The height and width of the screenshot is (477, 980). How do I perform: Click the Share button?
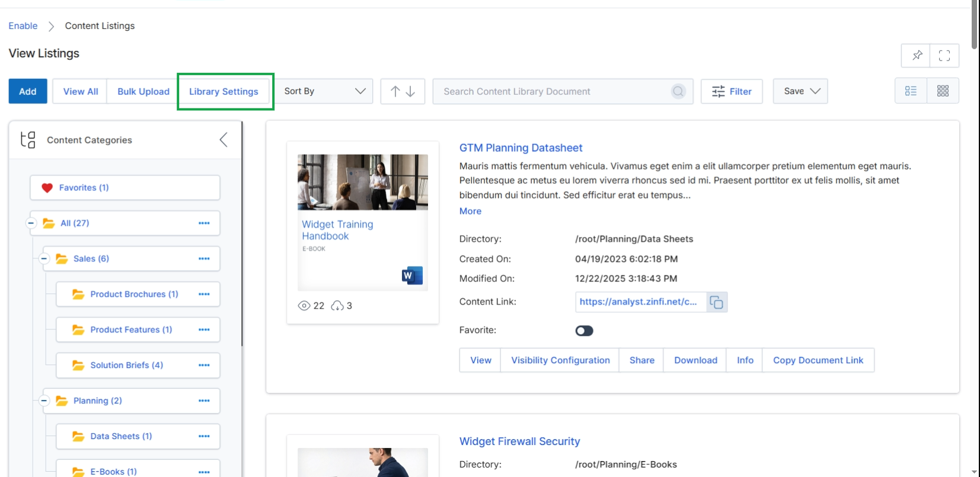(641, 360)
